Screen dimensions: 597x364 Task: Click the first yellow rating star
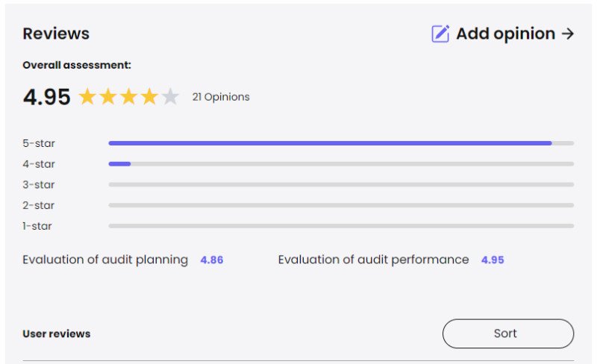[x=87, y=97]
